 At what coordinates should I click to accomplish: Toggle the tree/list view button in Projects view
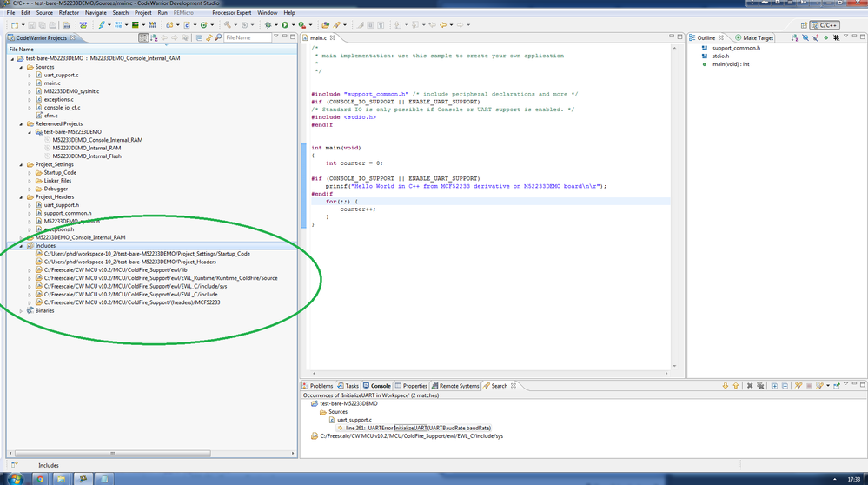[143, 37]
